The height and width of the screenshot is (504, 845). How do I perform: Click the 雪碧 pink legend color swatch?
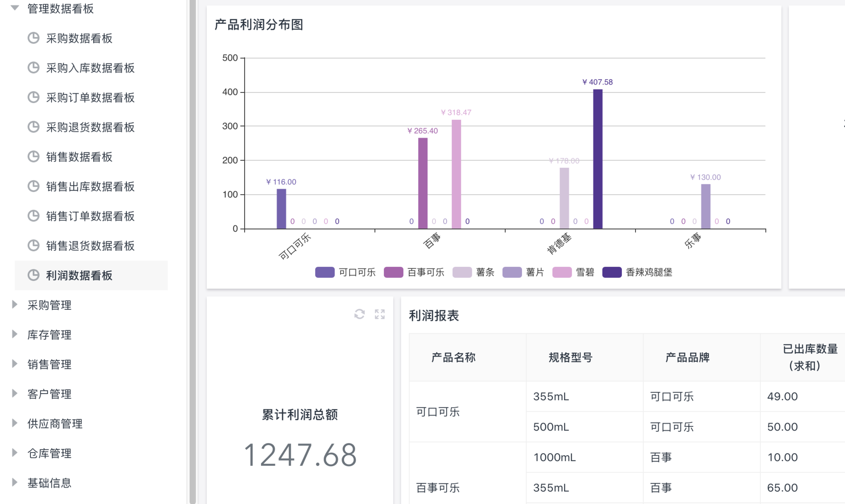pyautogui.click(x=562, y=272)
